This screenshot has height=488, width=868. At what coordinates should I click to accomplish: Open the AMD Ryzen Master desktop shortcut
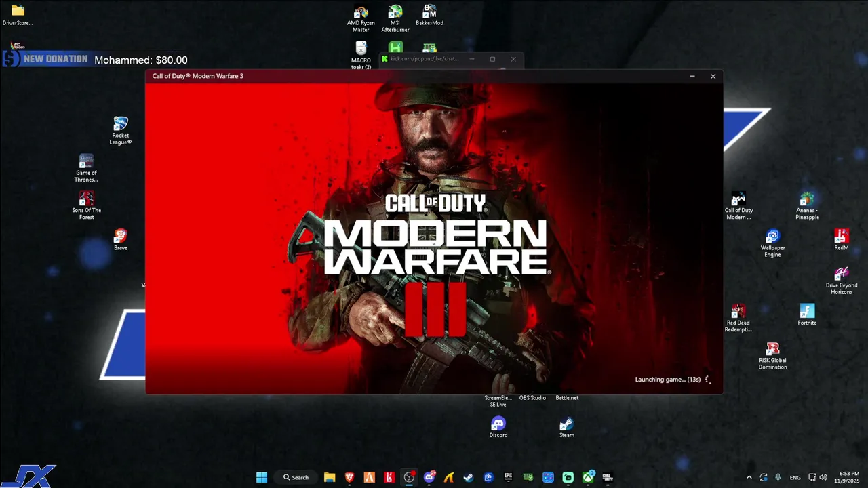361,18
